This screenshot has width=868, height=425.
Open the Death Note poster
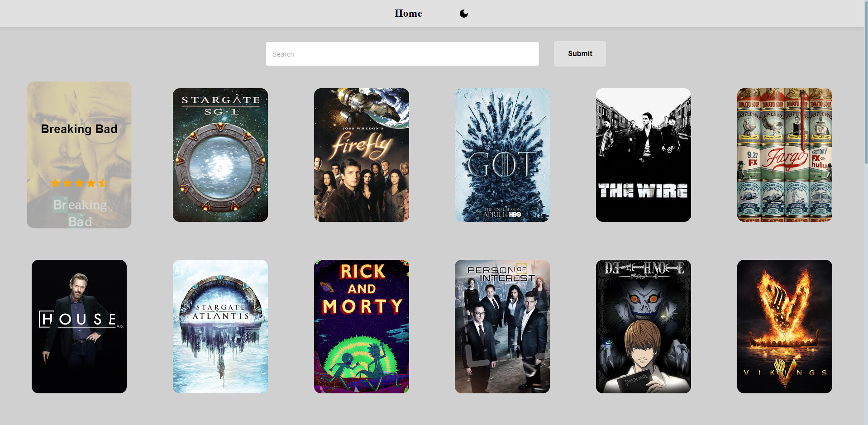click(644, 326)
